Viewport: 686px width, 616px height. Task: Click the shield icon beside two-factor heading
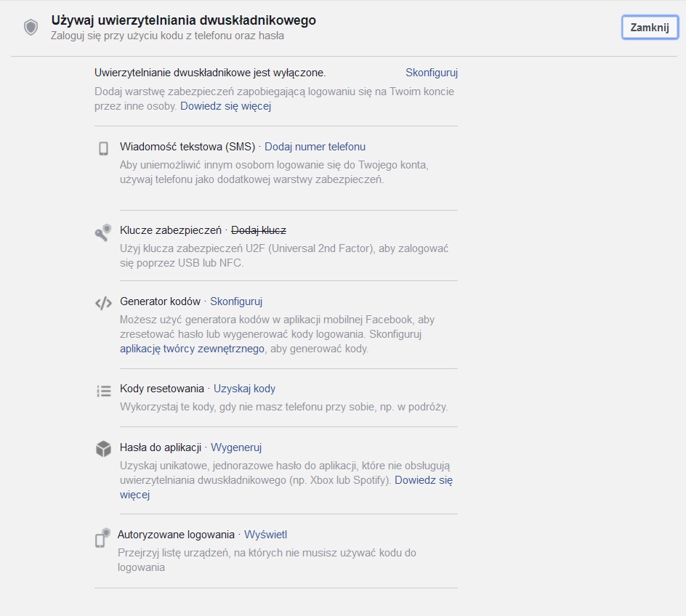click(31, 28)
